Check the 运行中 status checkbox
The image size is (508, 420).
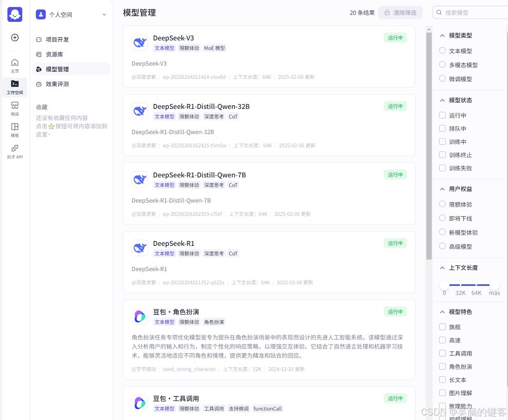pyautogui.click(x=442, y=115)
